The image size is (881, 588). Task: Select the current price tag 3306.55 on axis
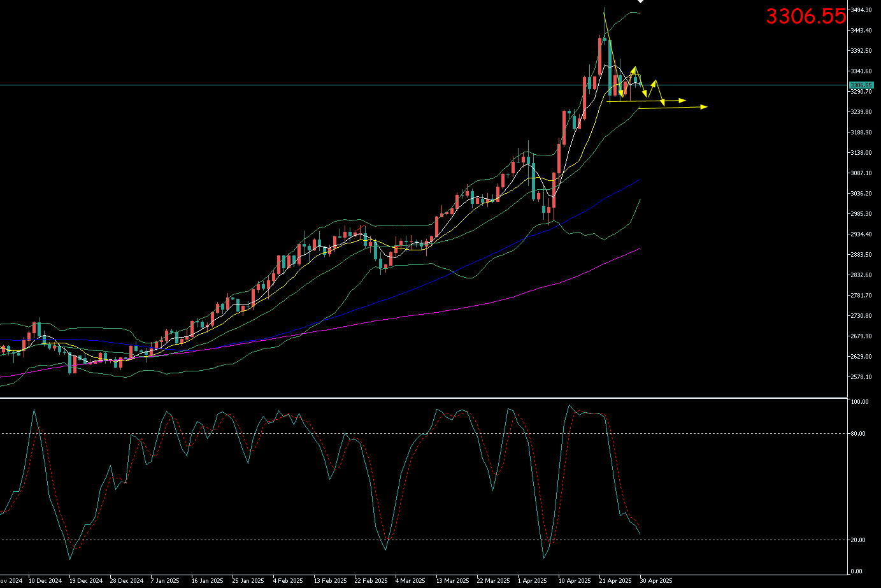click(860, 85)
